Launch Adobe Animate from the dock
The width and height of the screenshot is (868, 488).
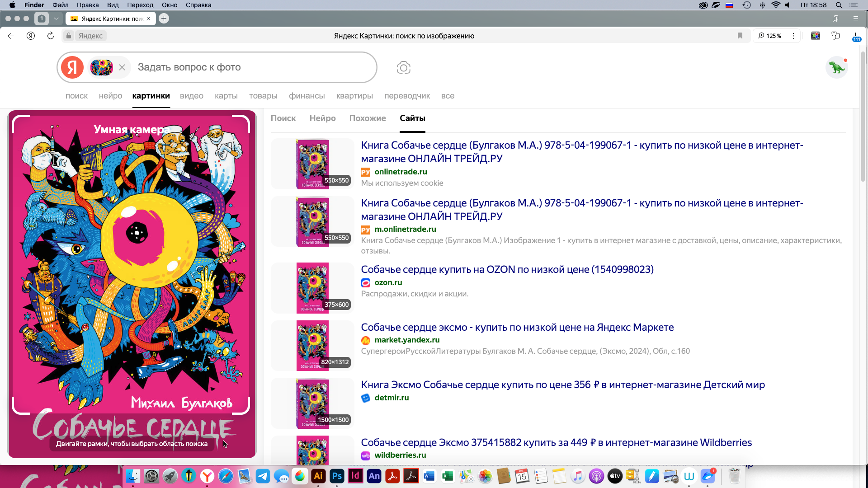(x=374, y=476)
